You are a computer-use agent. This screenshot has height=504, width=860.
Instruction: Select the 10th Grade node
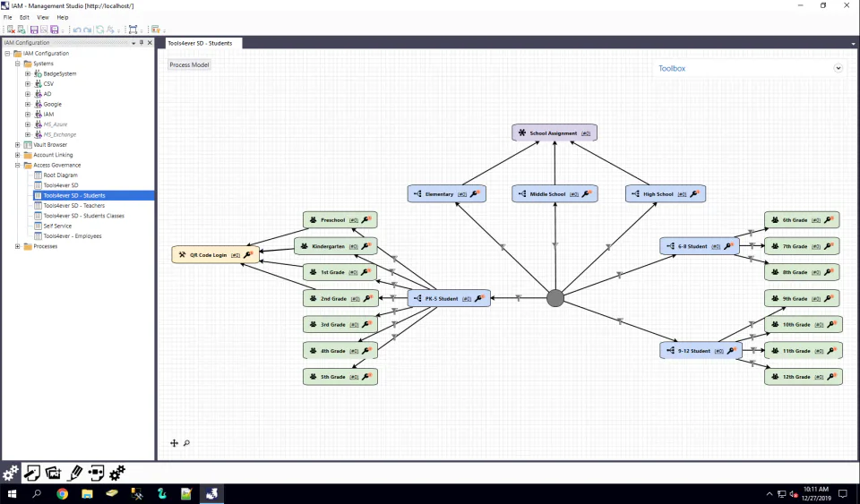pos(803,324)
